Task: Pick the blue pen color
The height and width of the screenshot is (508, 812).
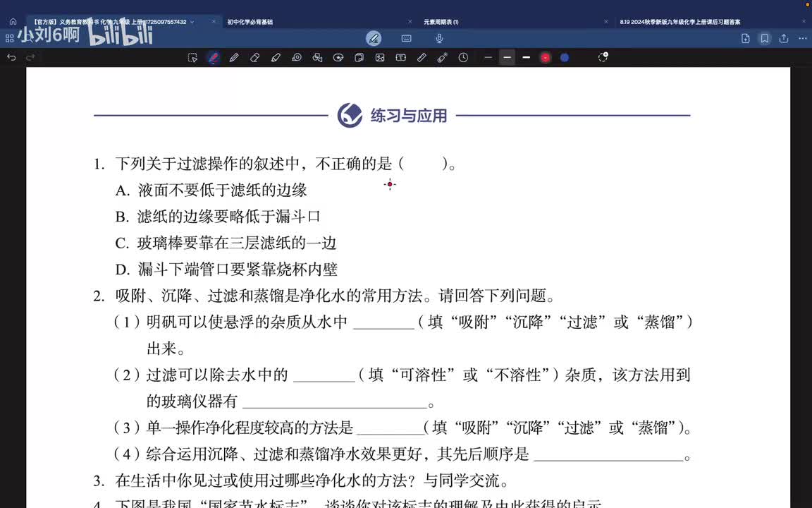Action: click(565, 58)
